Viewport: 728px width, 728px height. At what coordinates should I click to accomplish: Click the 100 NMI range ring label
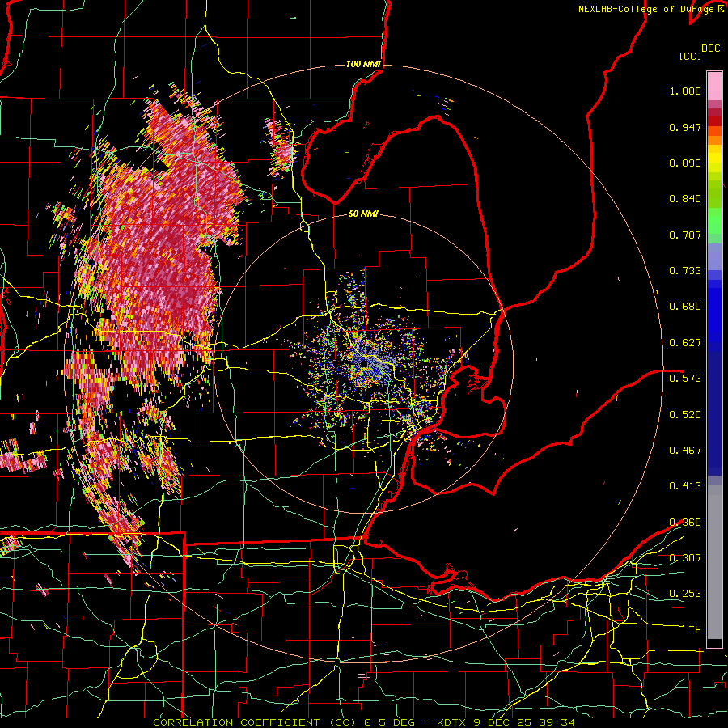click(363, 64)
